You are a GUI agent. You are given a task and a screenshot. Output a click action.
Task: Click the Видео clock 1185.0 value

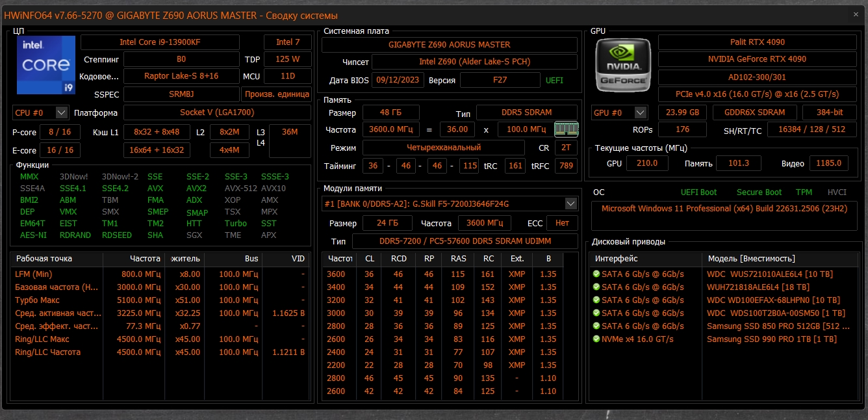[x=828, y=163]
